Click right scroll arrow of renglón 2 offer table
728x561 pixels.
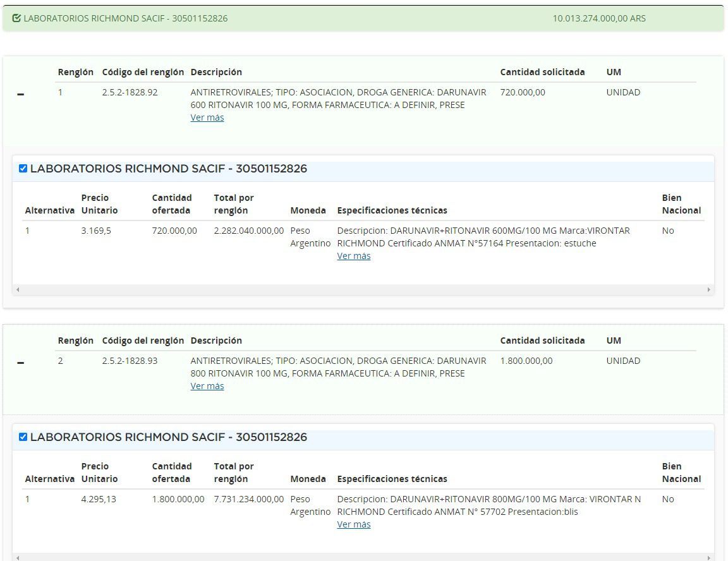(709, 558)
